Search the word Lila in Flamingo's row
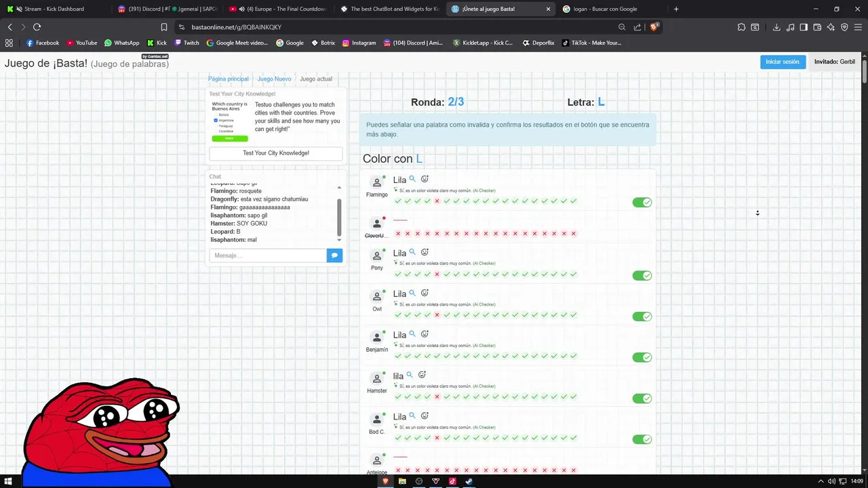The height and width of the screenshot is (488, 868). tap(412, 179)
